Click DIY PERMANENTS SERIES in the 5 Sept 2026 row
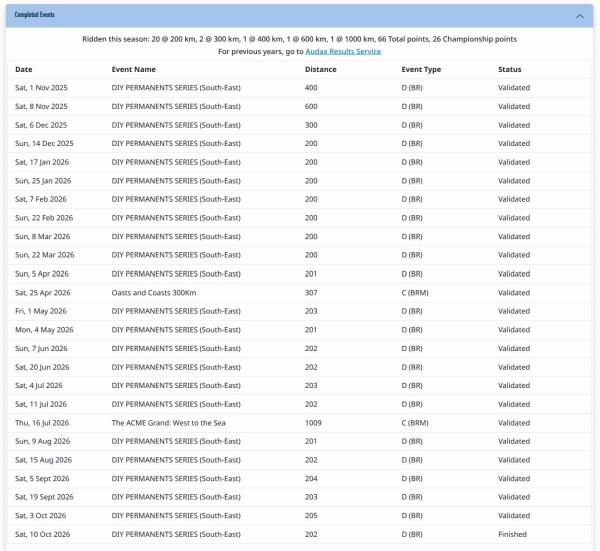 (x=176, y=479)
